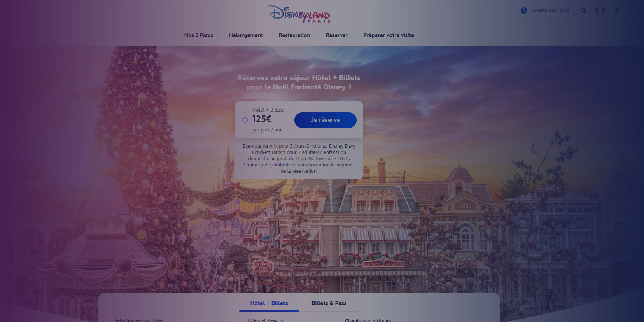Click the Sélectionnez vos dates field
The height and width of the screenshot is (322, 644).
point(139,320)
